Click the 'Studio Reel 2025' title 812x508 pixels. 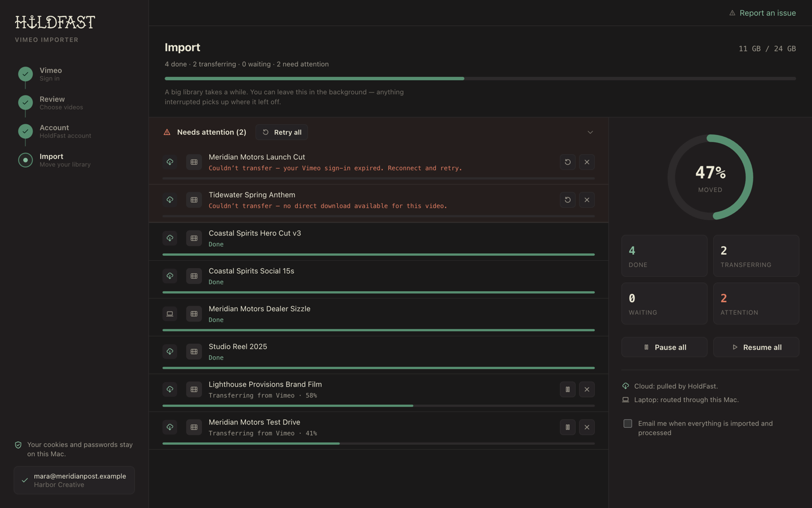point(238,347)
